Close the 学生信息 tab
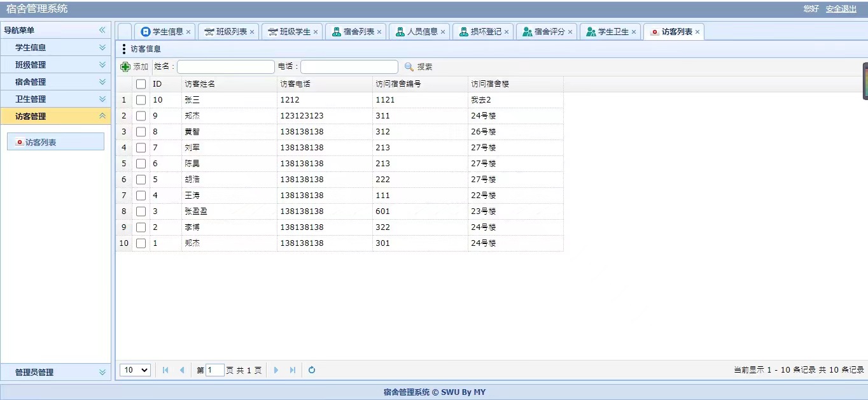This screenshot has width=868, height=400. (x=188, y=32)
